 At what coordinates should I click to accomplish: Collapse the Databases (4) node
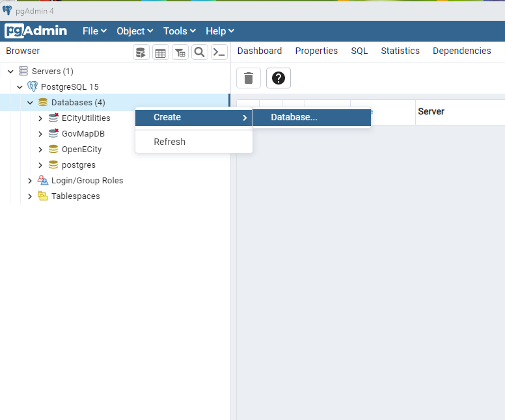pyautogui.click(x=30, y=103)
